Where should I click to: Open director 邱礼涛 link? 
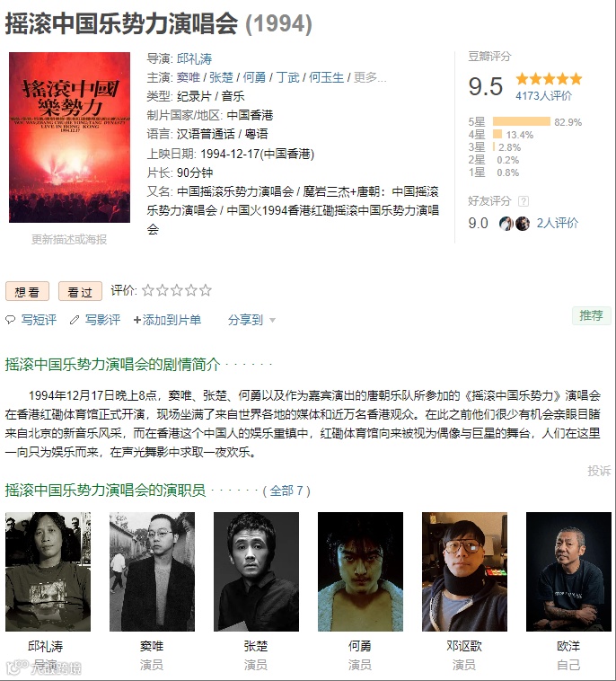click(x=195, y=58)
